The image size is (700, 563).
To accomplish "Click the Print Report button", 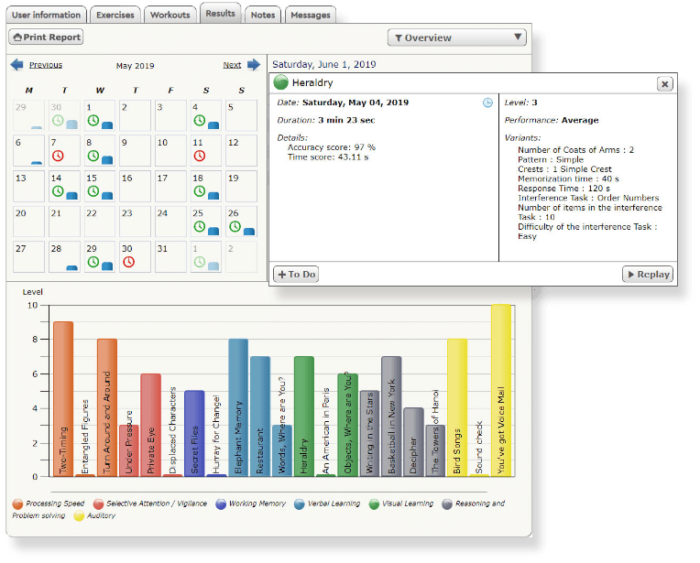I will point(46,37).
